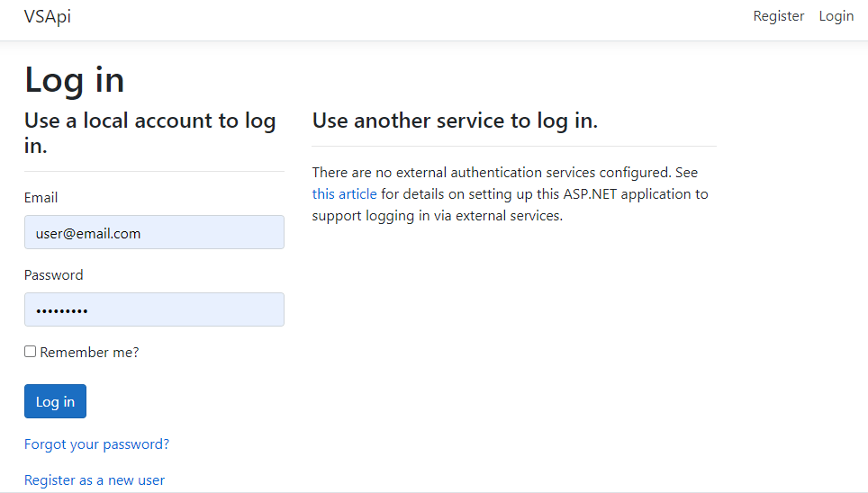Open Register in the top navigation bar

[778, 16]
